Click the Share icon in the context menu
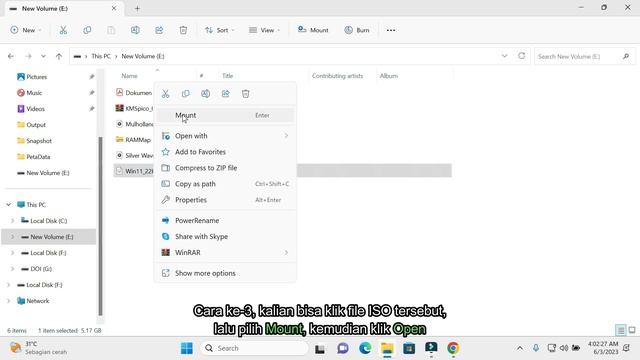 [x=225, y=94]
